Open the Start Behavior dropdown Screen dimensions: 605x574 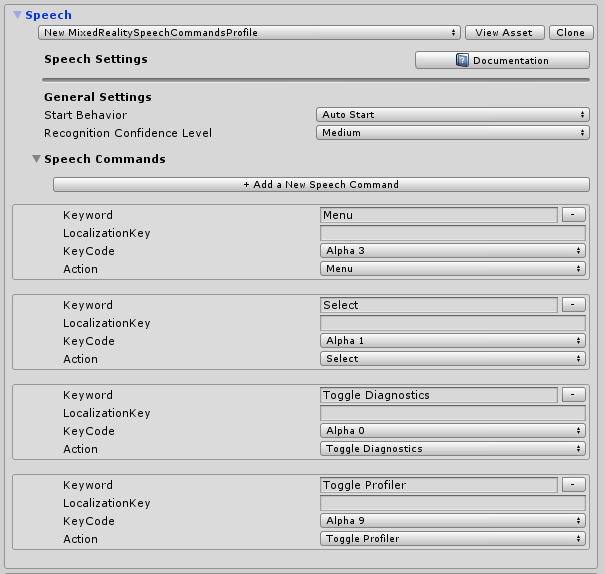click(453, 115)
